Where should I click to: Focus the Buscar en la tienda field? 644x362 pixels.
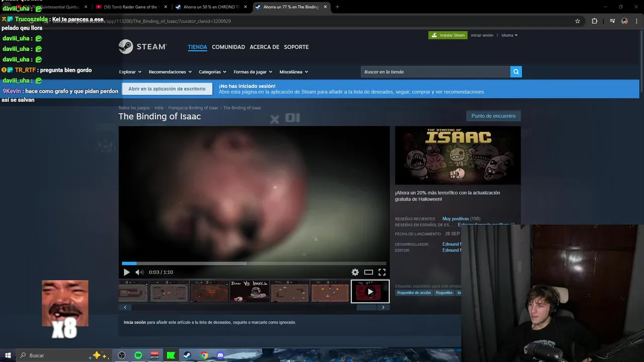point(435,72)
